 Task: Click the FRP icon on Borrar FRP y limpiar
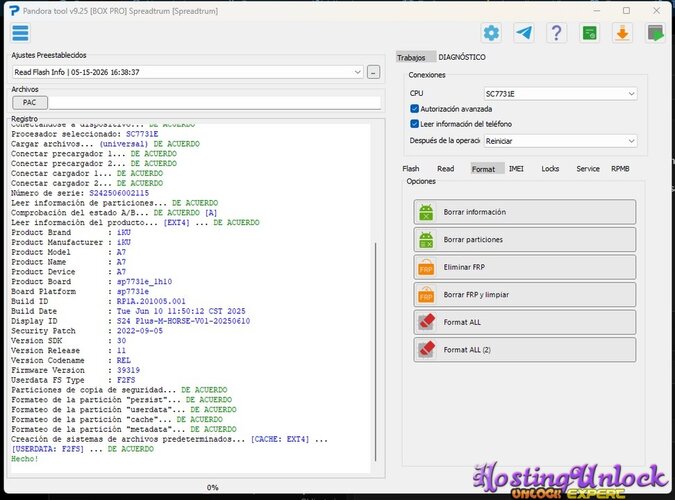coord(426,295)
